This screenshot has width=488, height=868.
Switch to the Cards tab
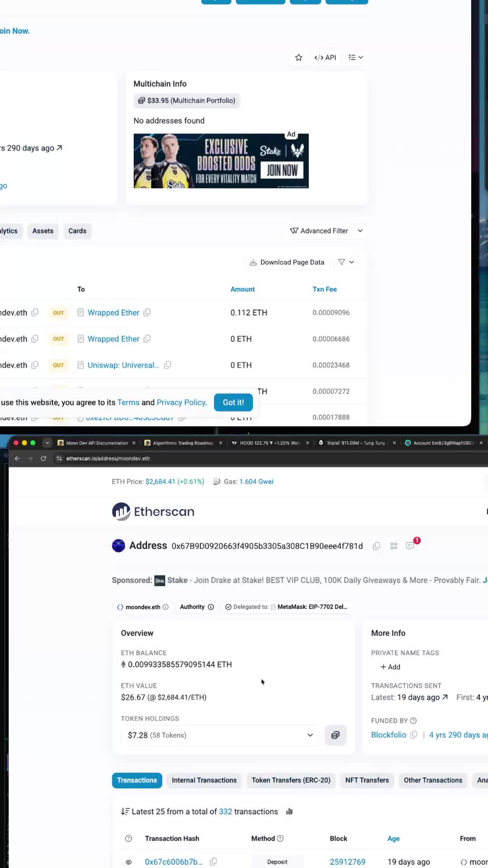click(x=77, y=231)
